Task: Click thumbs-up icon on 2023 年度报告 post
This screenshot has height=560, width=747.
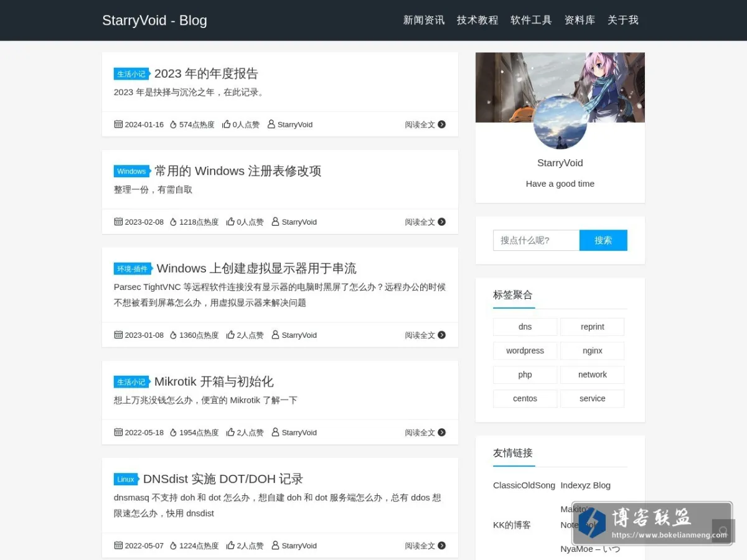Action: tap(226, 124)
